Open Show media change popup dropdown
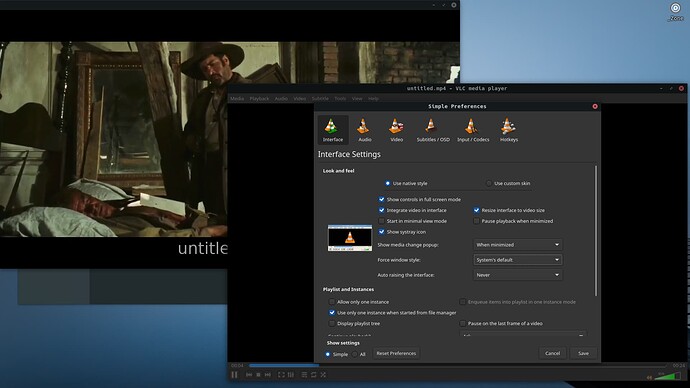This screenshot has width=690, height=388. 518,245
